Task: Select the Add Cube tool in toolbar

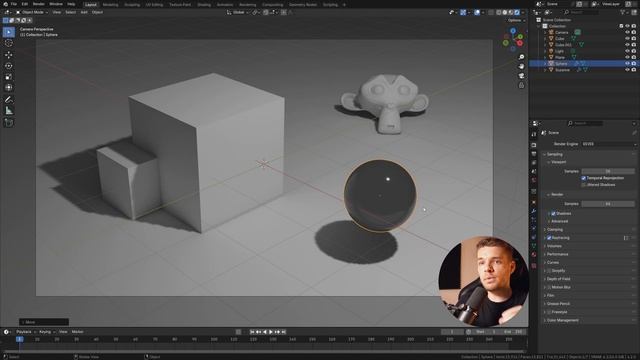Action: tap(9, 122)
